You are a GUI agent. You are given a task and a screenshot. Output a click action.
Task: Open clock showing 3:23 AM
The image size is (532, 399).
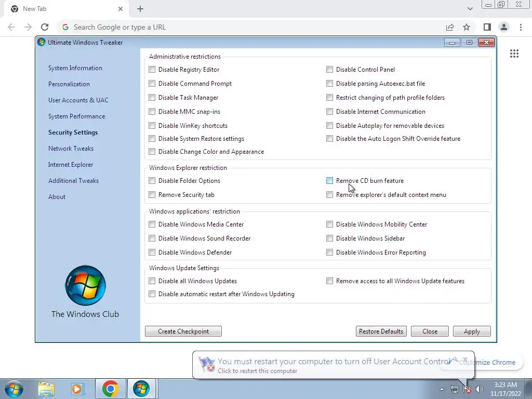[x=506, y=389]
